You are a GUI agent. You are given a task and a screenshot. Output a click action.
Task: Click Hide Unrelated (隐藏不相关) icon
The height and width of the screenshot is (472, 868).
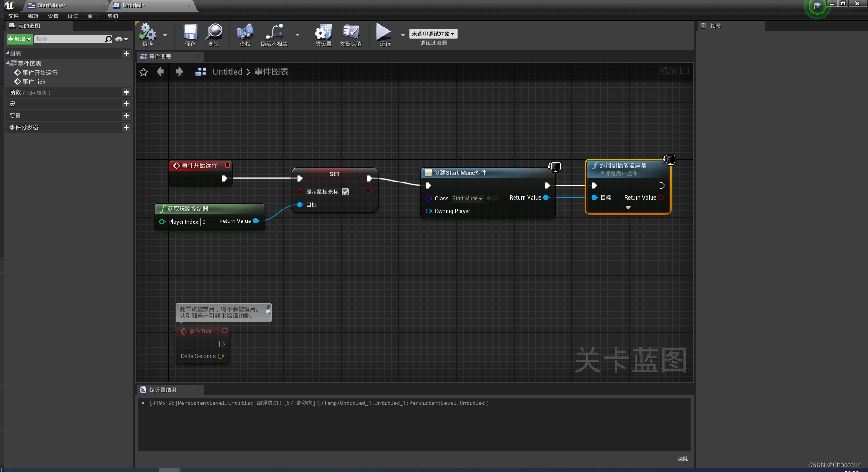point(274,35)
